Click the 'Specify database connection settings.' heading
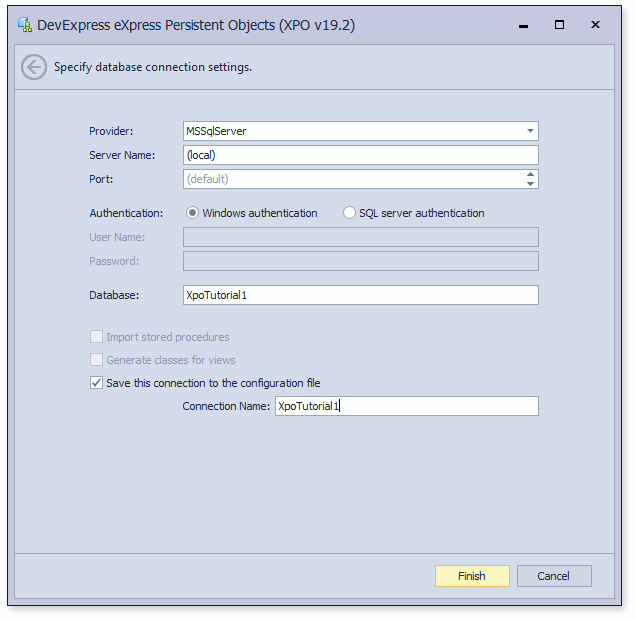Image resolution: width=635 pixels, height=621 pixels. coord(153,67)
